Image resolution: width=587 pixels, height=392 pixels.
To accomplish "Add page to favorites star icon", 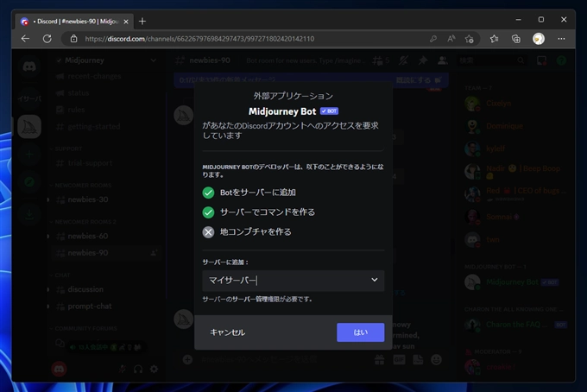I will [469, 39].
